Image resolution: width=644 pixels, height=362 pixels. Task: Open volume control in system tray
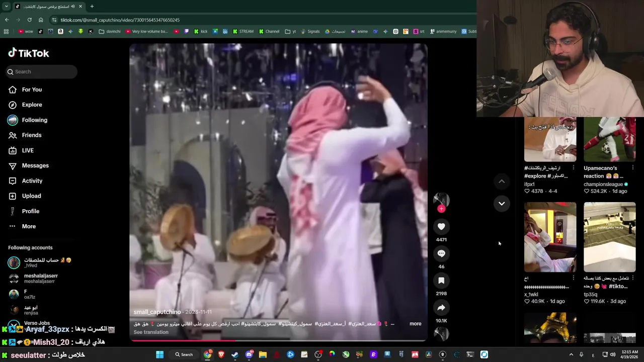point(613,354)
